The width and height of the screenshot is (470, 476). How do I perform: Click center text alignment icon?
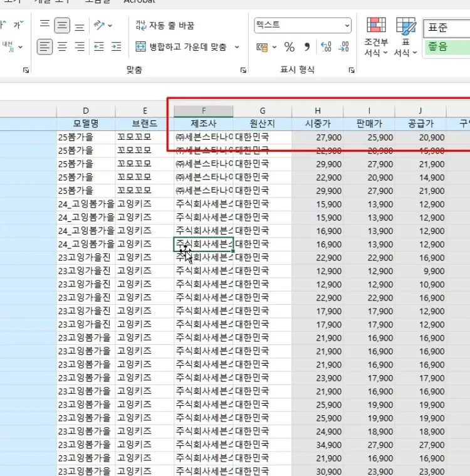[62, 47]
